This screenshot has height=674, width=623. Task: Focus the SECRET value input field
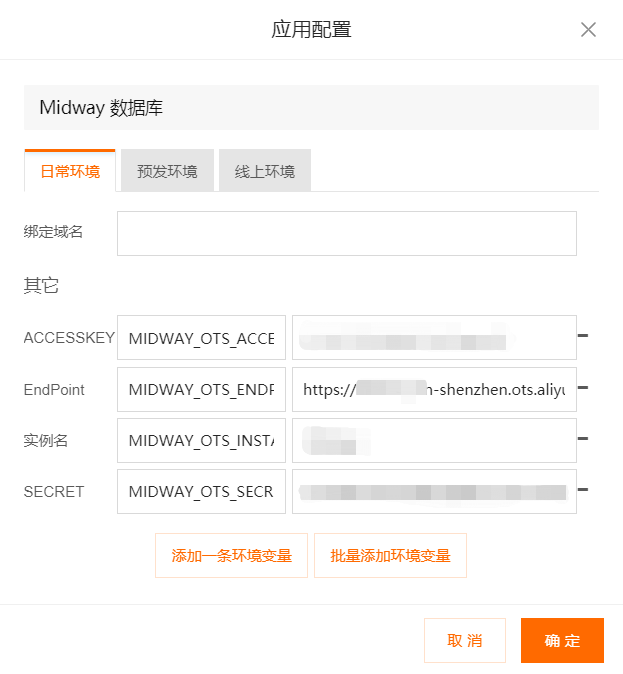coord(434,491)
